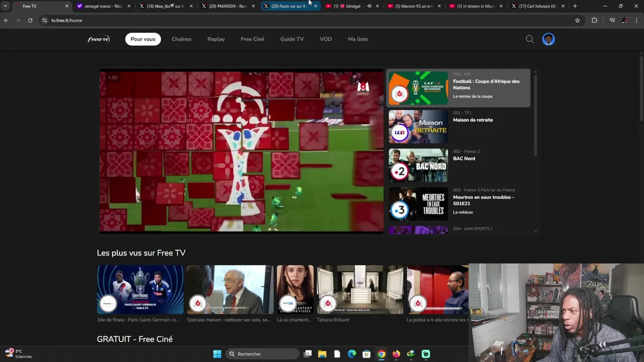644x362 pixels.
Task: Open the user profile avatar
Action: 548,39
